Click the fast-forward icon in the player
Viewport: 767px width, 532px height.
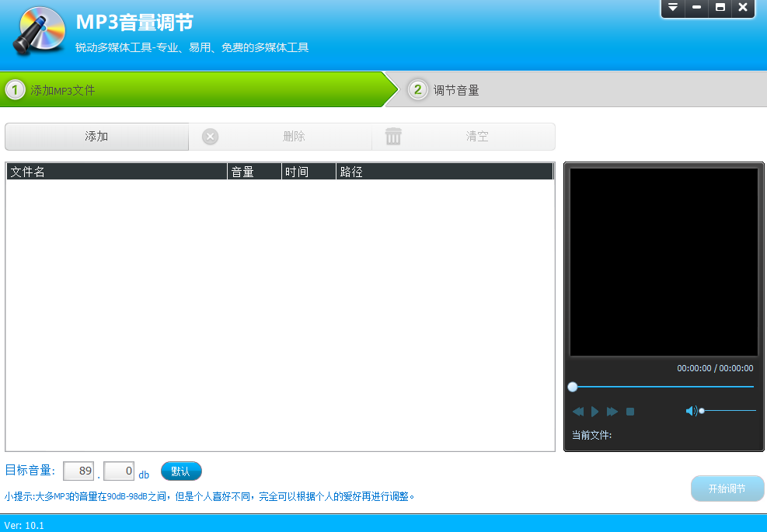click(x=612, y=411)
